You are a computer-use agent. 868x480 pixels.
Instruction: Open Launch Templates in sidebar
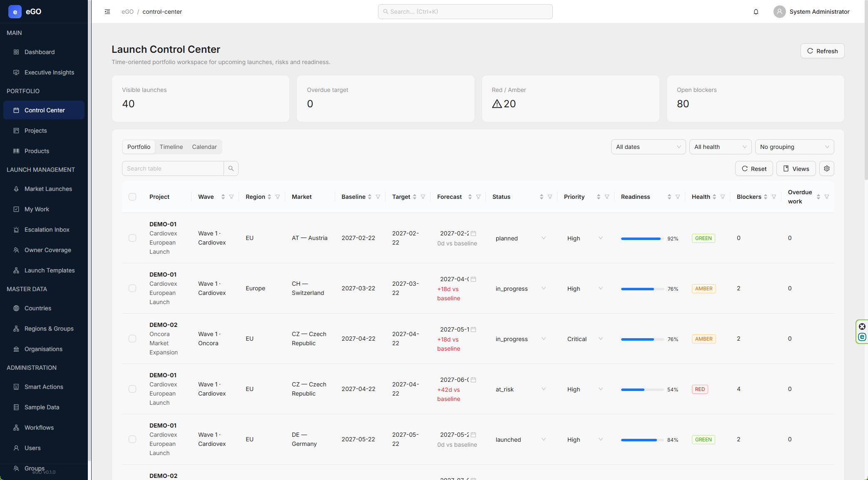pyautogui.click(x=44, y=270)
